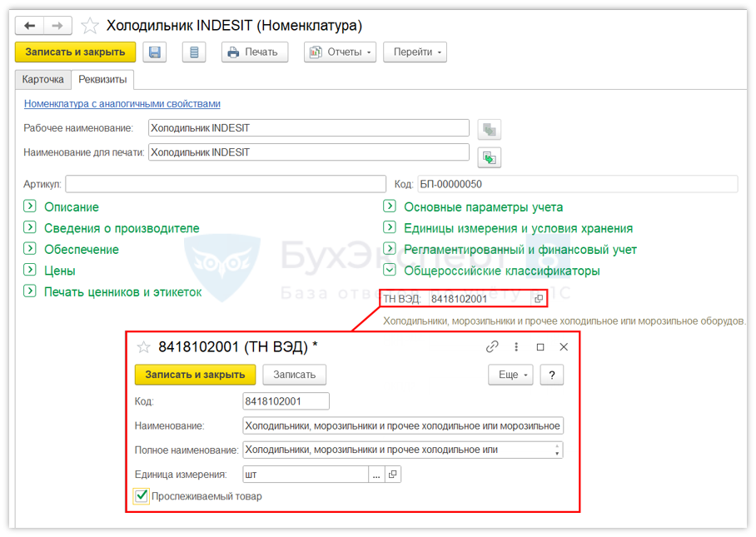
Task: Toggle the Прослеживаемый товар checkbox
Action: click(x=142, y=495)
